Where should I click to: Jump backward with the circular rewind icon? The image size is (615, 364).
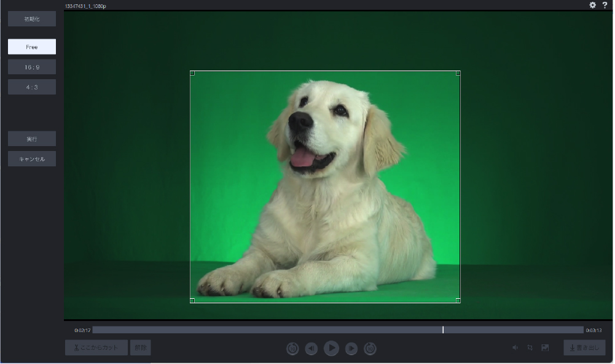click(292, 349)
